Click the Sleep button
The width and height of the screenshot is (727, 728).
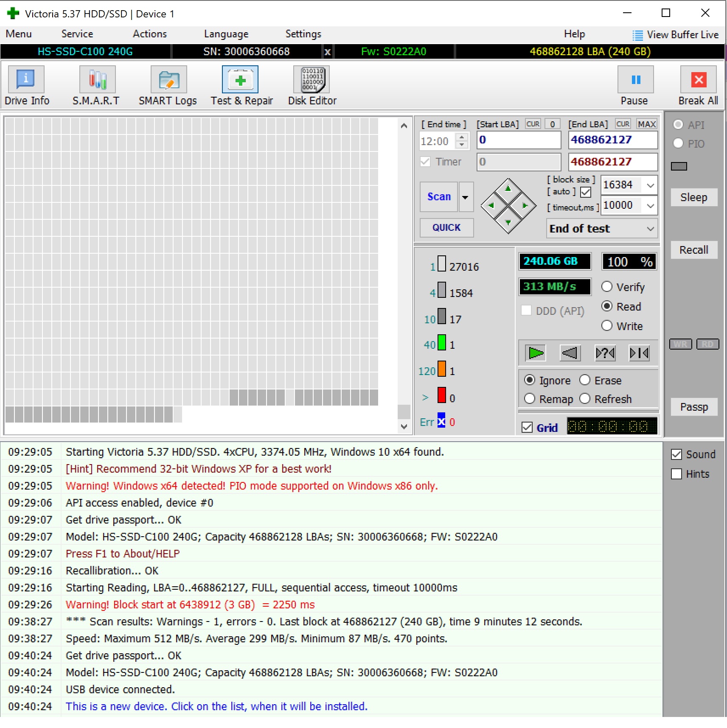pos(694,197)
